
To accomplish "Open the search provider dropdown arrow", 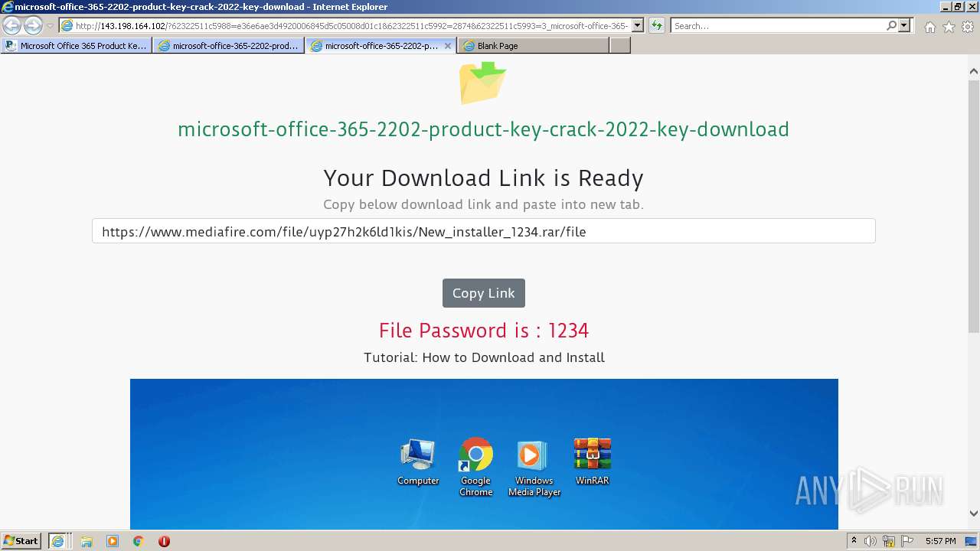I will click(904, 26).
